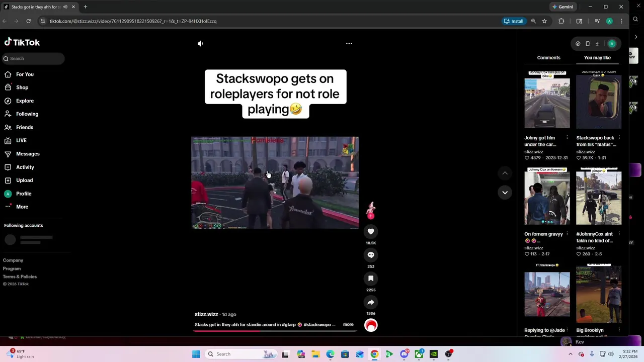This screenshot has height=362, width=644.
Task: Open the Chrome three-dot menu
Action: click(621, 21)
